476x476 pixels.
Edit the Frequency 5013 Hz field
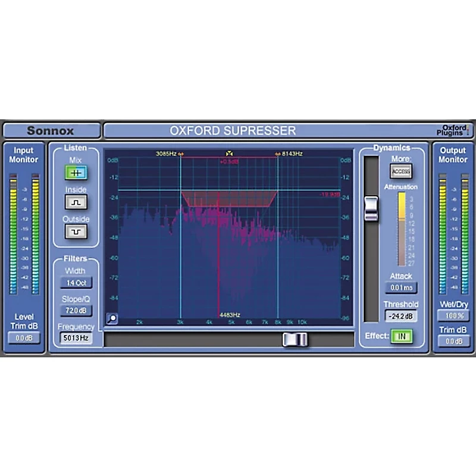click(x=77, y=336)
